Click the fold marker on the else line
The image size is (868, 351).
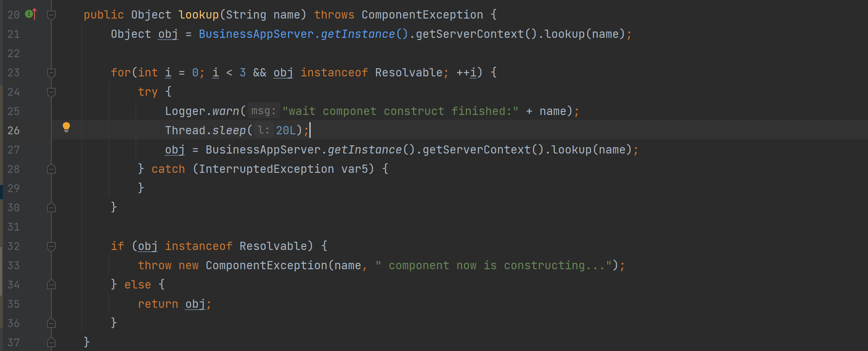[51, 285]
